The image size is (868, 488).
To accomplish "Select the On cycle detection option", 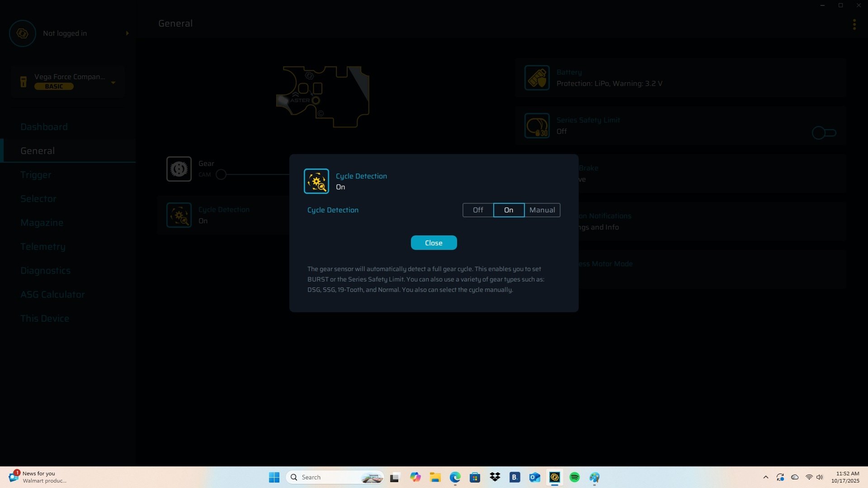I will (x=509, y=210).
